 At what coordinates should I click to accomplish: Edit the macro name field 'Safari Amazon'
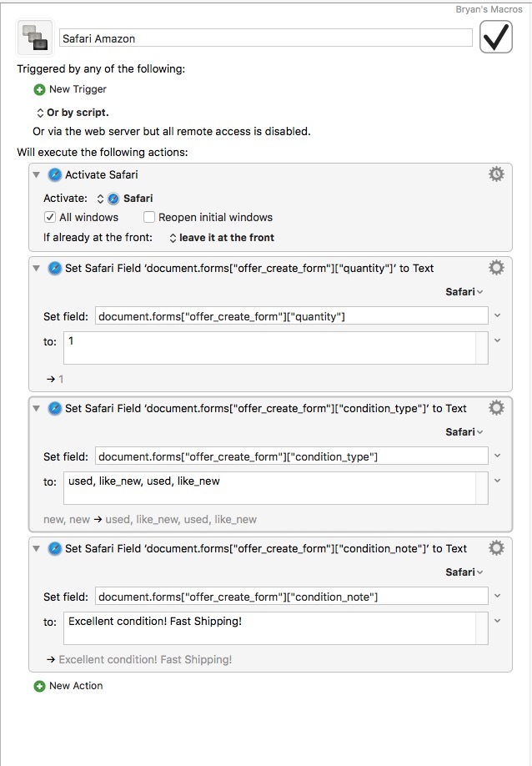coord(265,38)
